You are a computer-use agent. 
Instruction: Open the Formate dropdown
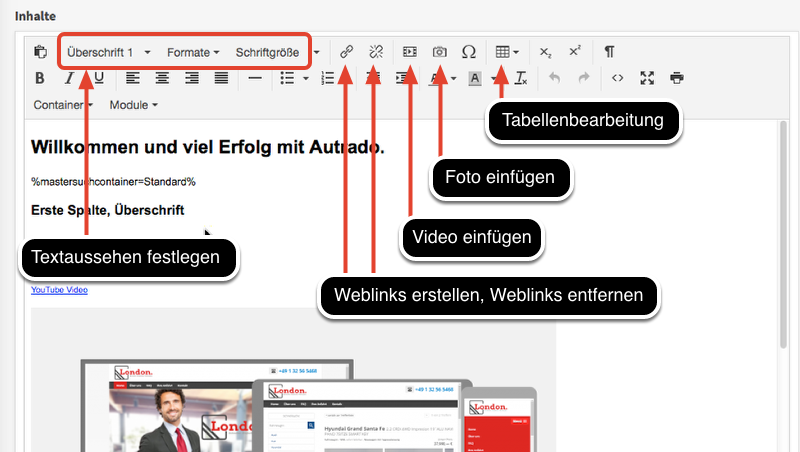coord(193,52)
